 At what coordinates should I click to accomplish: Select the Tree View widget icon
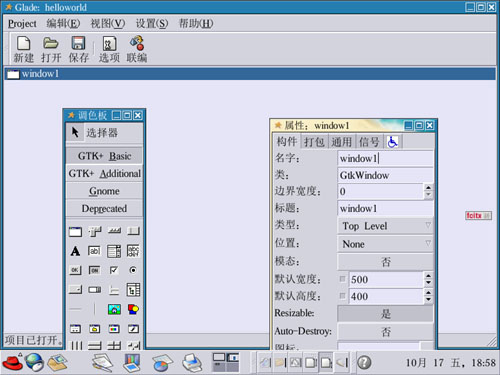[133, 290]
